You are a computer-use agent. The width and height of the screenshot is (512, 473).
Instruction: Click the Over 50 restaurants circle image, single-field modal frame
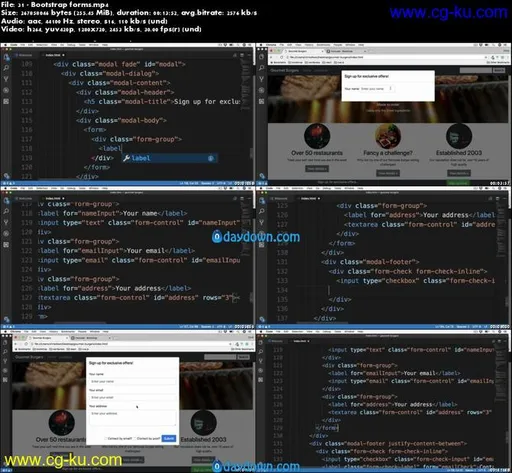[x=317, y=136]
